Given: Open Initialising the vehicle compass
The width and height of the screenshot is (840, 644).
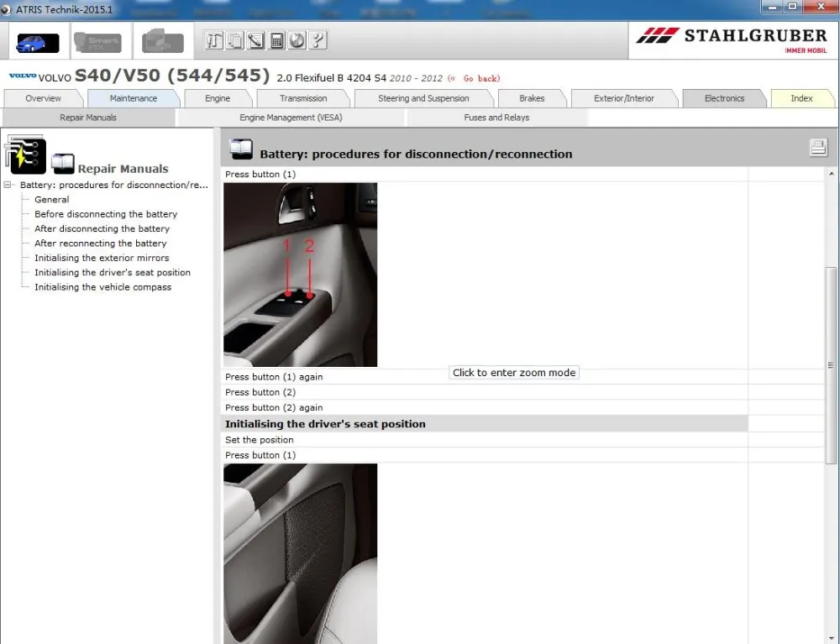Looking at the screenshot, I should 102,287.
